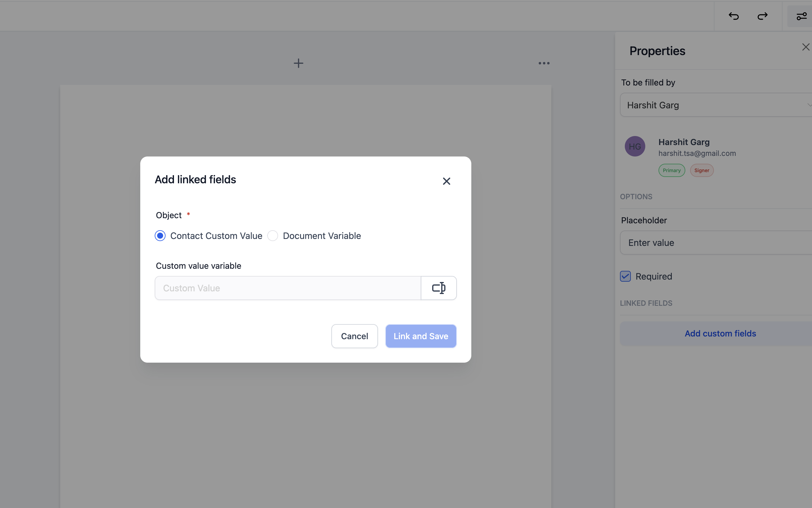Click the HG avatar circle
The width and height of the screenshot is (812, 508).
coord(635,147)
